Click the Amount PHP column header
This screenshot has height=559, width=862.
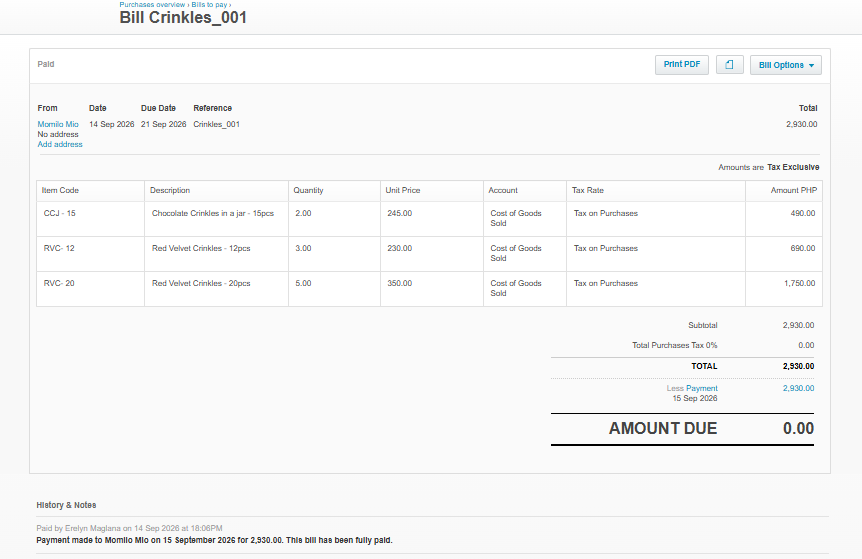coord(784,190)
